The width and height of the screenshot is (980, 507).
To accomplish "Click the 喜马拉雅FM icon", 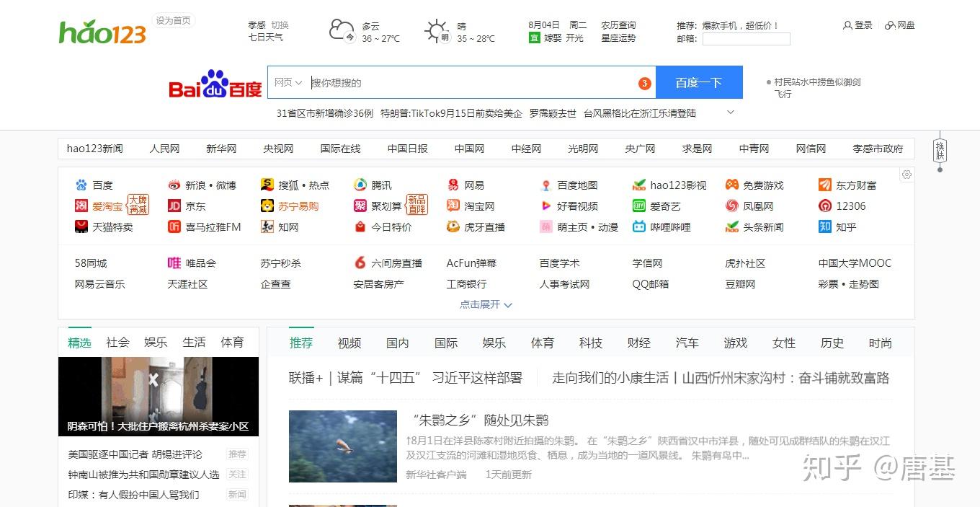I will click(174, 227).
